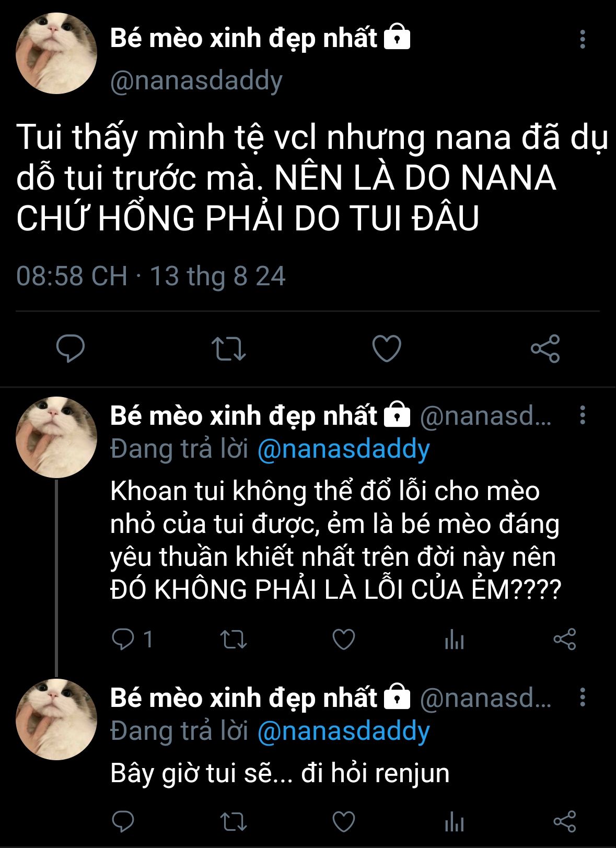View analytics of the 'Khoan tui' tweet

point(454,639)
